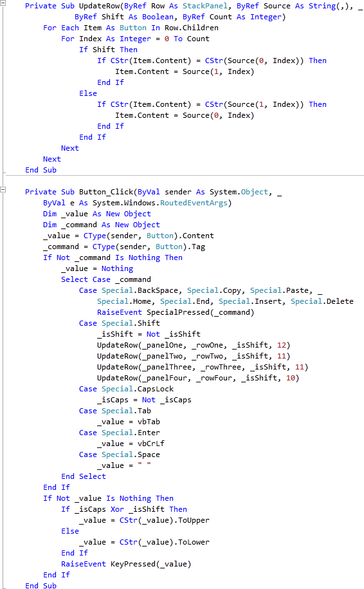
Task: Click 'CStr(Source(1, Index))' comparison
Action: click(x=255, y=104)
